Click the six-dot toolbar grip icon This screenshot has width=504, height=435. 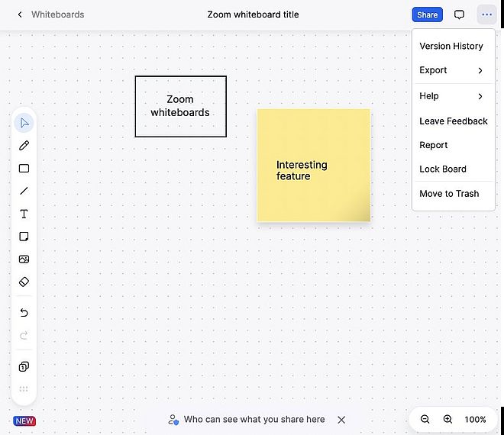tap(24, 389)
